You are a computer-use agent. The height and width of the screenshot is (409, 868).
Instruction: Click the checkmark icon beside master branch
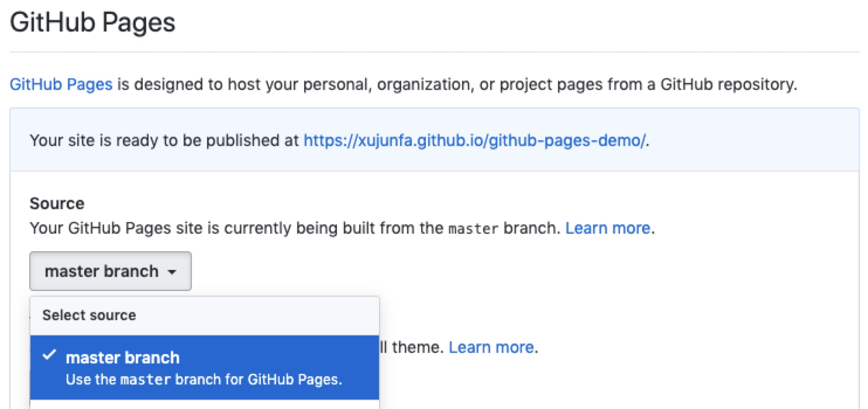point(50,356)
